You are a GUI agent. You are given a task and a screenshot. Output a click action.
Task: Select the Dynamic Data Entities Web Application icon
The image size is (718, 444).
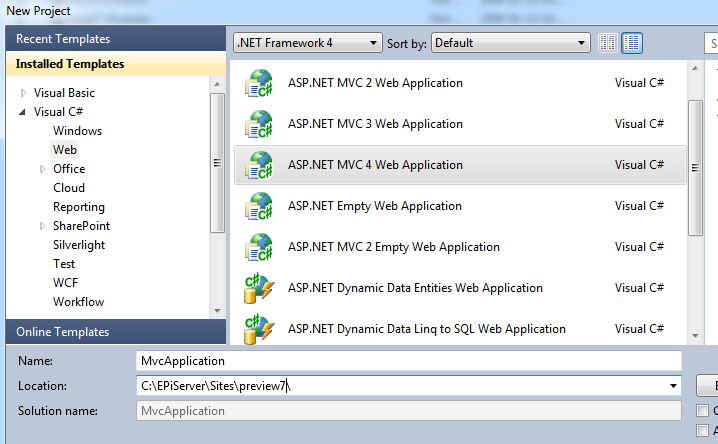(x=259, y=288)
